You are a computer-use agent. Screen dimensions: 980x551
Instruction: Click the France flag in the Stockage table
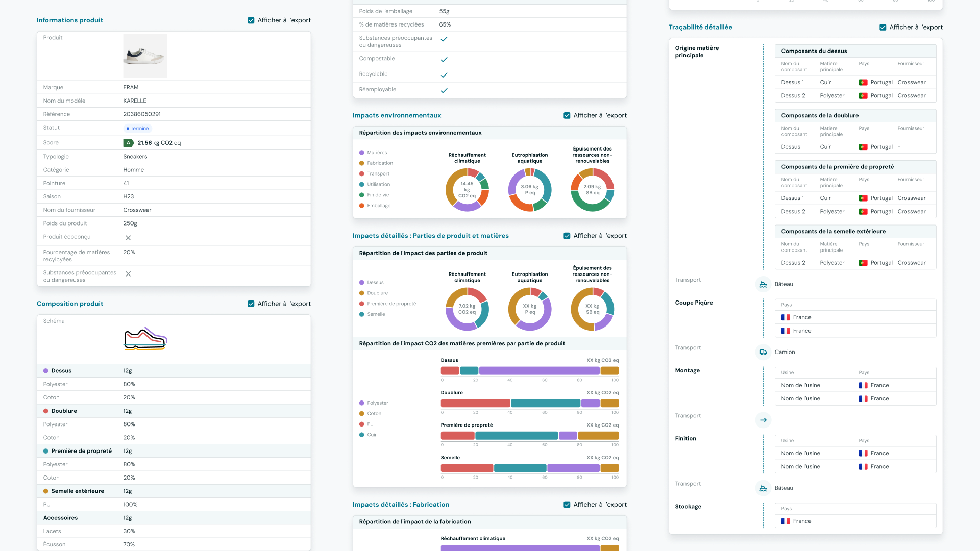(786, 521)
